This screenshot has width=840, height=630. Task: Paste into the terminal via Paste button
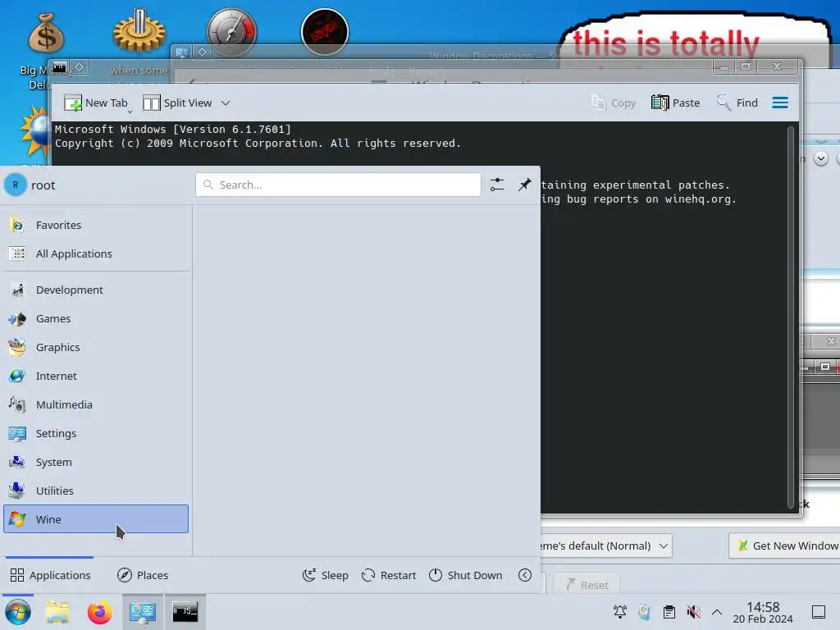(x=676, y=103)
